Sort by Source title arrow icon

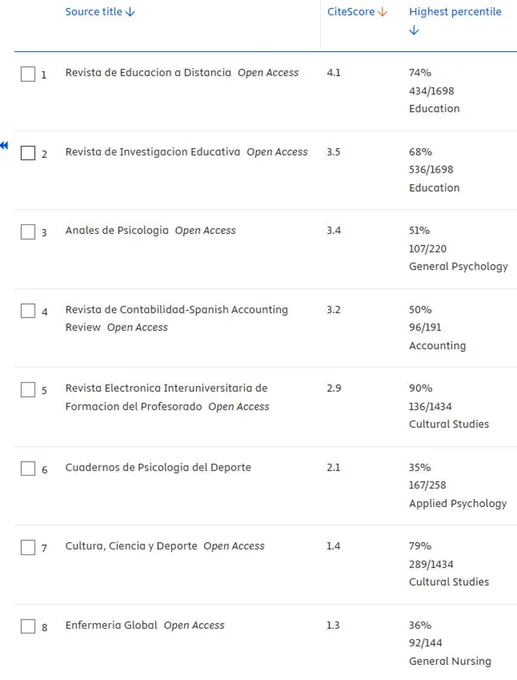click(130, 12)
